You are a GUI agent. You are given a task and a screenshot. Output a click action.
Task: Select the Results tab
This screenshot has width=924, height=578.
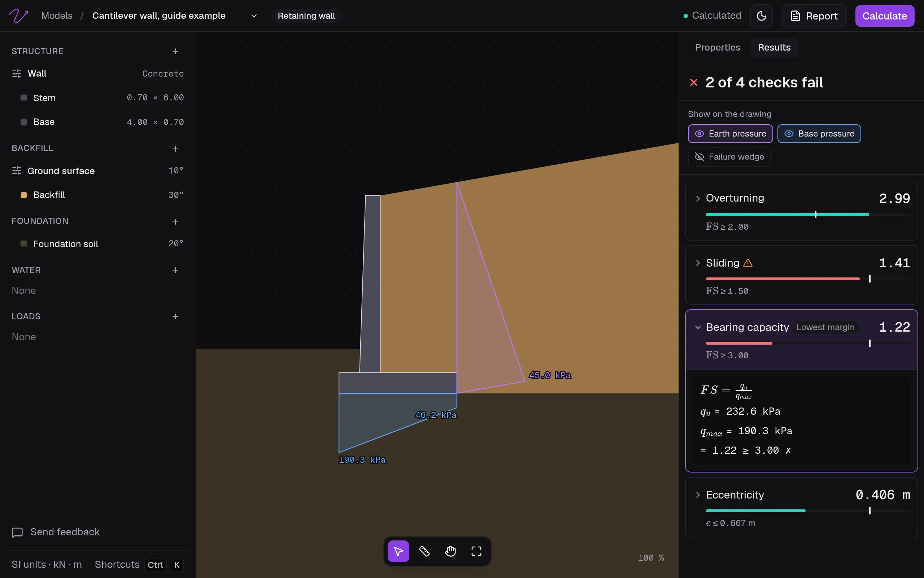(774, 47)
